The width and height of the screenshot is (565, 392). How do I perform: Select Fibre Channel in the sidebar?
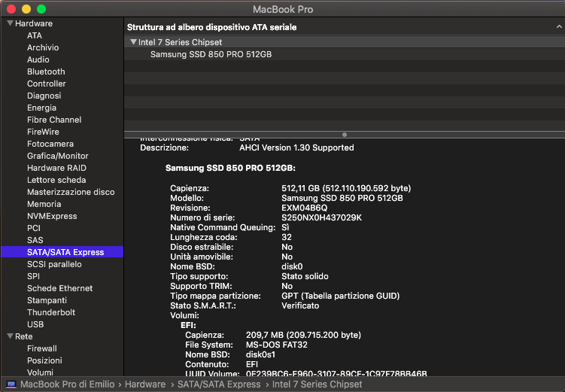[x=54, y=120]
